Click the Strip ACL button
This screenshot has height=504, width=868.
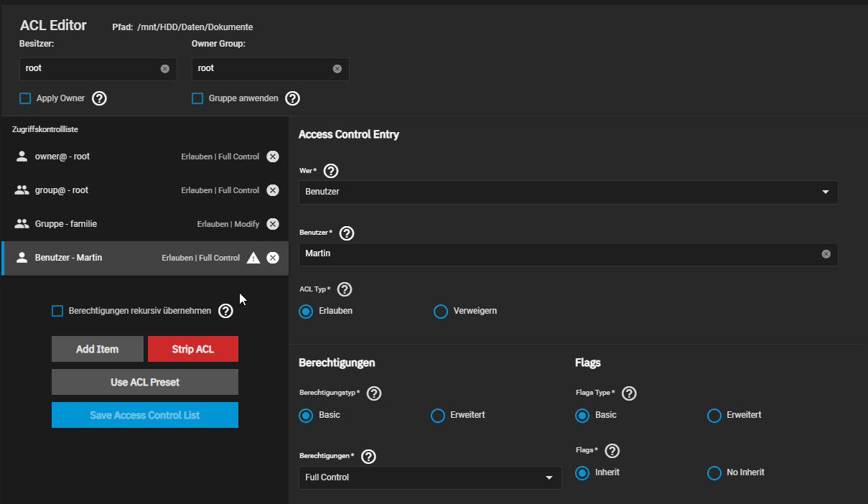tap(193, 349)
